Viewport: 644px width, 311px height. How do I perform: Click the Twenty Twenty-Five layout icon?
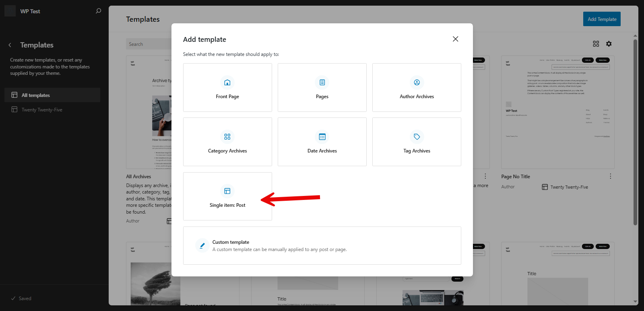tap(14, 109)
